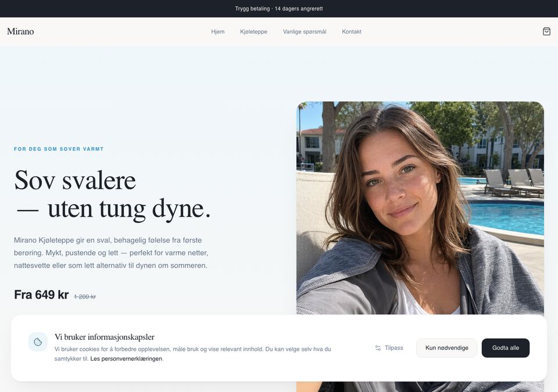Click the hero photo of woman by pool
Viewport: 558px width, 392px height.
[420, 208]
